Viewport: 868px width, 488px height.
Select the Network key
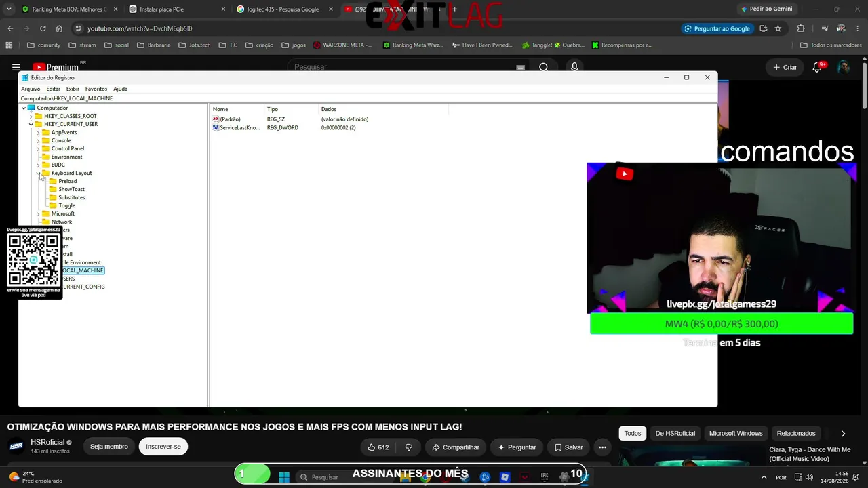click(x=61, y=222)
